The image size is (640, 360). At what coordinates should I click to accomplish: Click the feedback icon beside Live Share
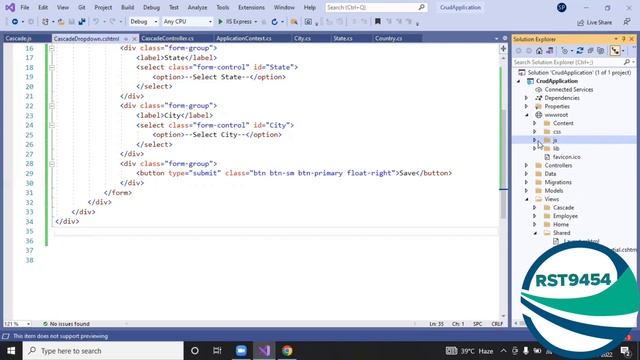click(627, 22)
